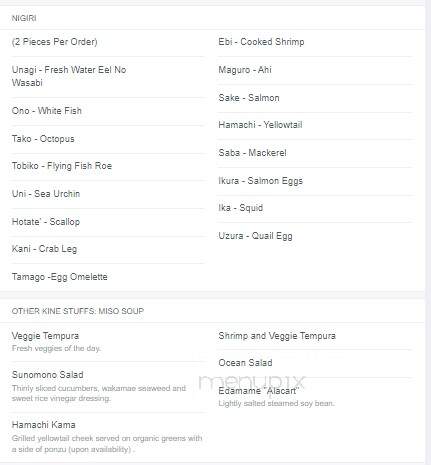Select the Sake - Salmon item
The image size is (431, 465).
[249, 98]
